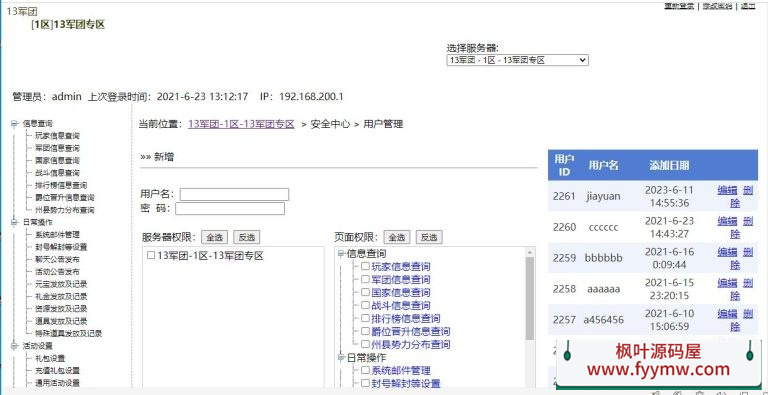
Task: Click the scrollbar up arrow in permissions list
Action: pyautogui.click(x=530, y=252)
